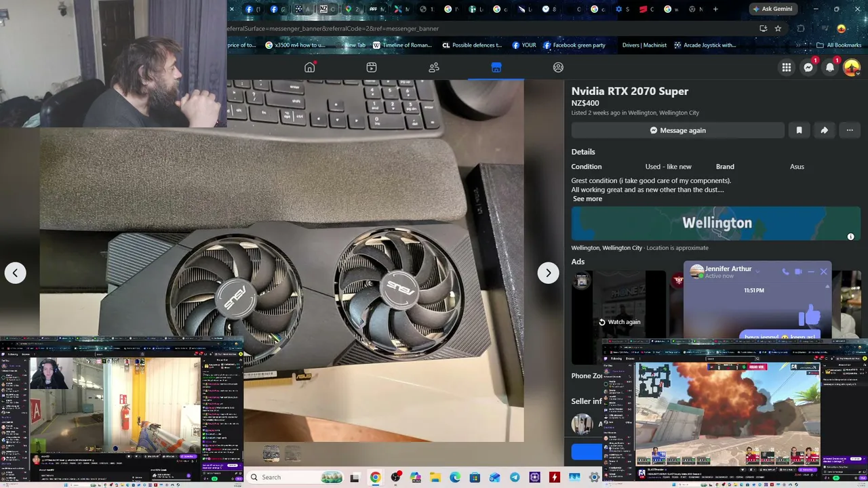Viewport: 868px width, 488px height.
Task: Open 'Facebook green party' bookmark
Action: 574,45
